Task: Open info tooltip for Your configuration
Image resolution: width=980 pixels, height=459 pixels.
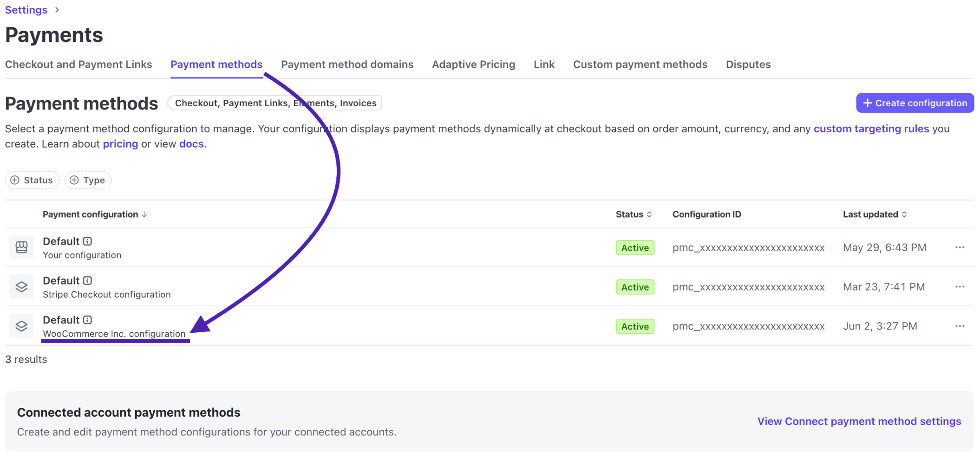Action: (88, 241)
